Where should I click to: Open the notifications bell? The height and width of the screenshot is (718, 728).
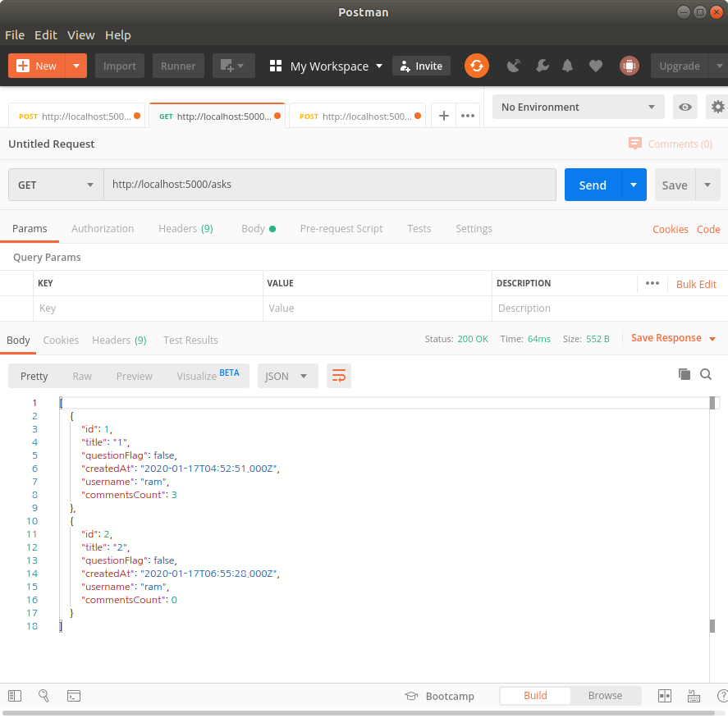click(x=567, y=66)
